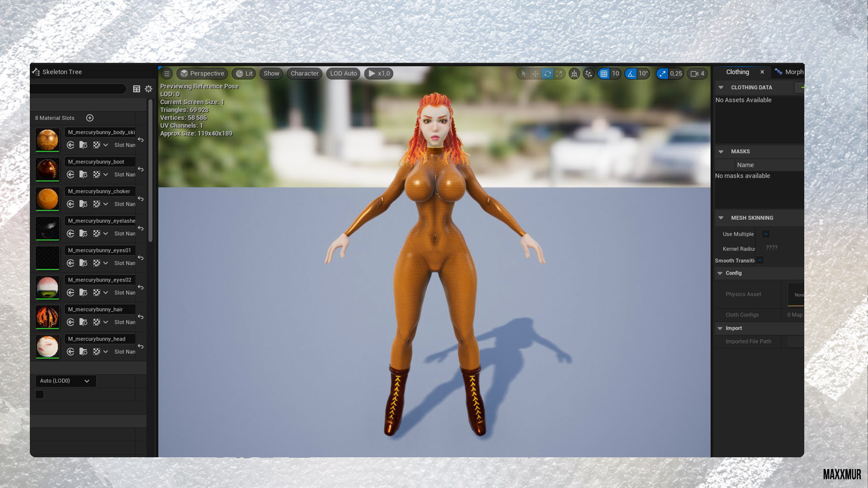Activate the translate gizmo tool
The width and height of the screenshot is (868, 488).
pos(535,74)
